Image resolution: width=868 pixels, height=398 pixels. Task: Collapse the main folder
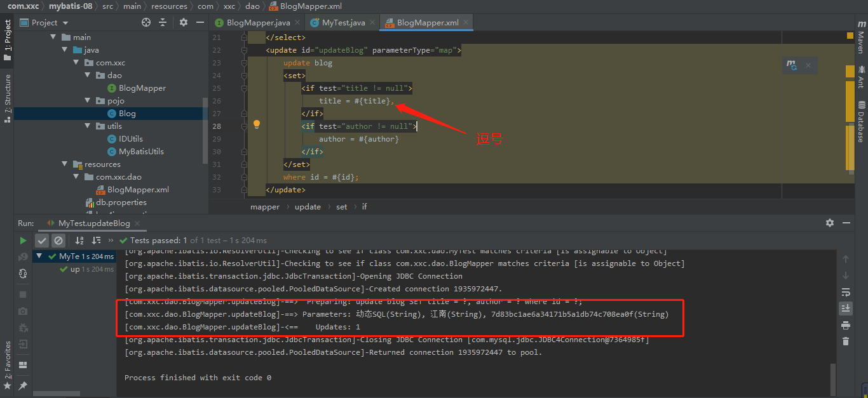[x=54, y=37]
